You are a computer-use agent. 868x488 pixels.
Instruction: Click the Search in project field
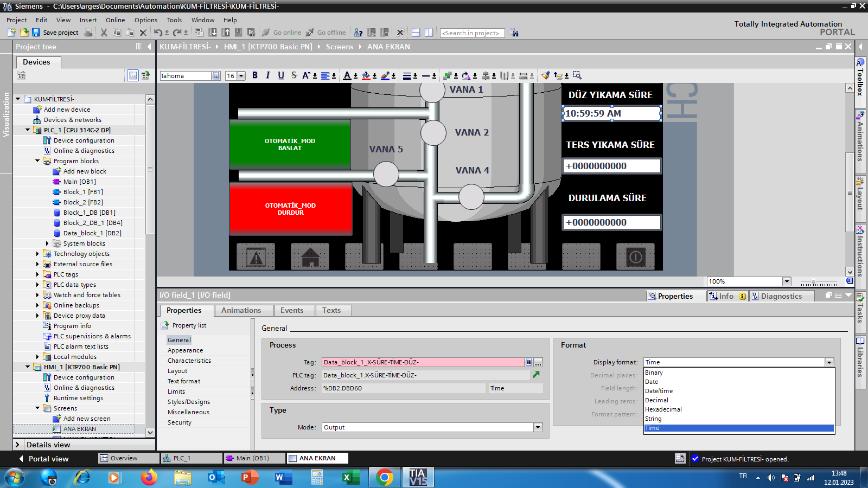click(x=472, y=33)
